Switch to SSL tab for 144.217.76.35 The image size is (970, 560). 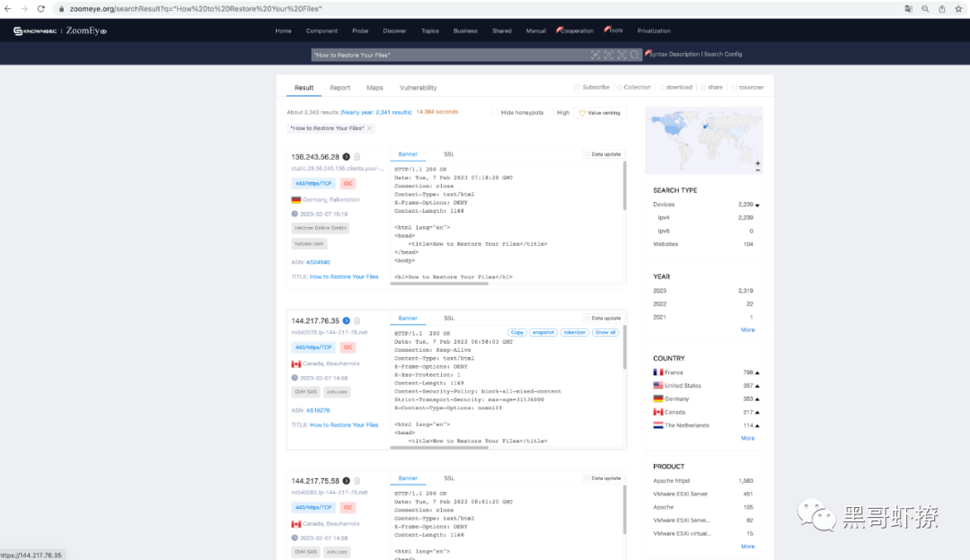click(448, 319)
